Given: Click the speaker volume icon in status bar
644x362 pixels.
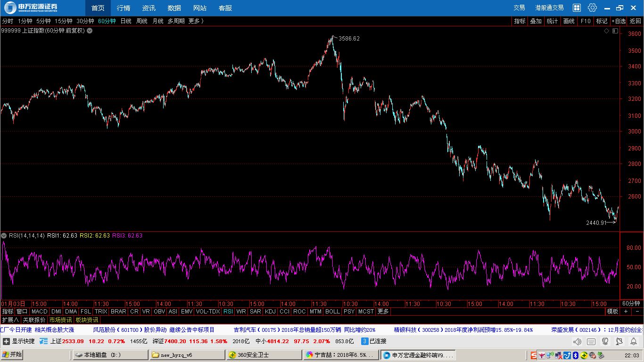Looking at the screenshot, I should [x=577, y=341].
